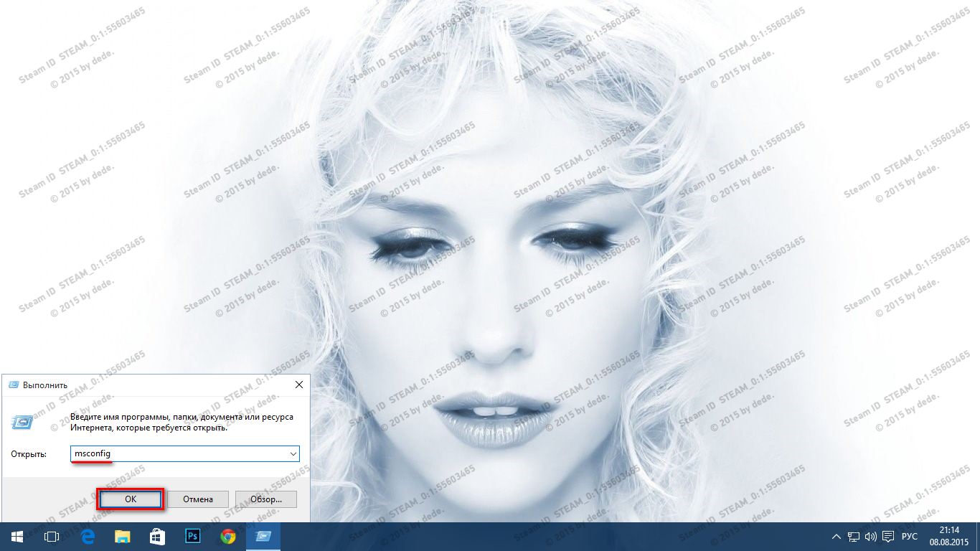Click the Отмена button
This screenshot has width=980, height=551.
point(198,499)
